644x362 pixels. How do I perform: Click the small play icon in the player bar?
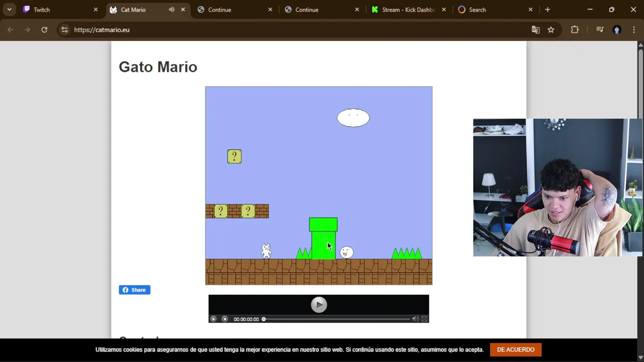pyautogui.click(x=213, y=319)
